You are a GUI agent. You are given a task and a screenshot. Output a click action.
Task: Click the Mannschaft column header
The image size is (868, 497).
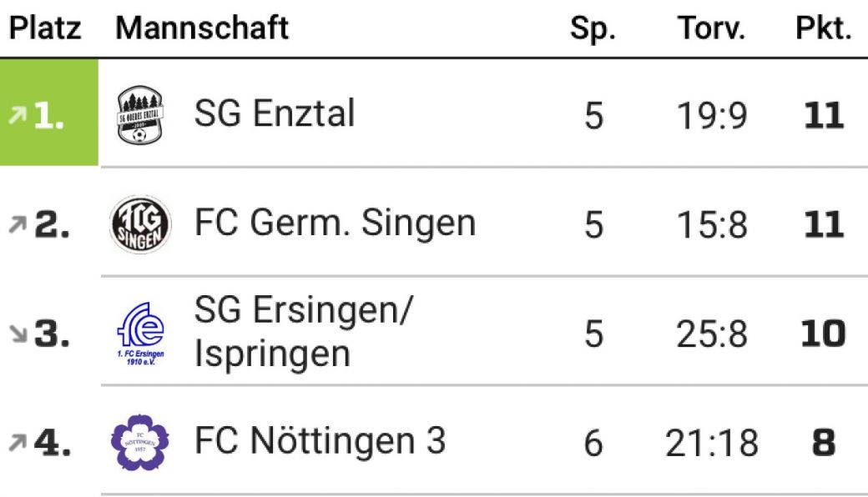click(x=202, y=28)
